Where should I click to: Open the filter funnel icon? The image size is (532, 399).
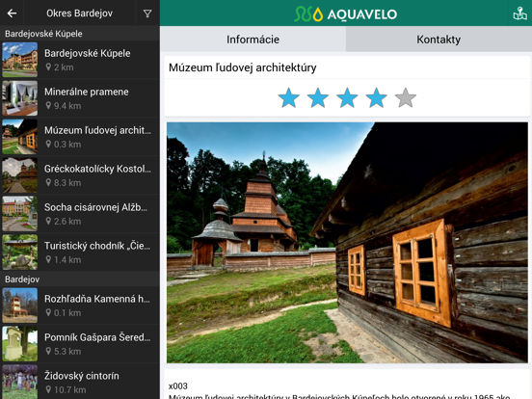tap(147, 13)
